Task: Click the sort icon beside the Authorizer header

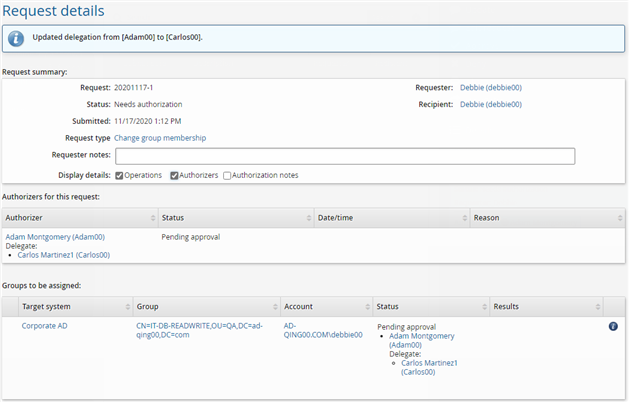Action: pyautogui.click(x=153, y=217)
